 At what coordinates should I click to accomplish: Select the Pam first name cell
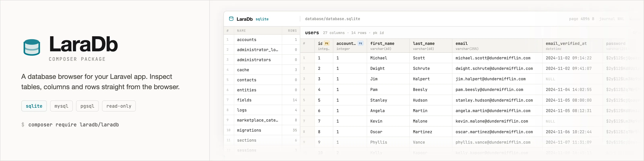click(x=388, y=90)
